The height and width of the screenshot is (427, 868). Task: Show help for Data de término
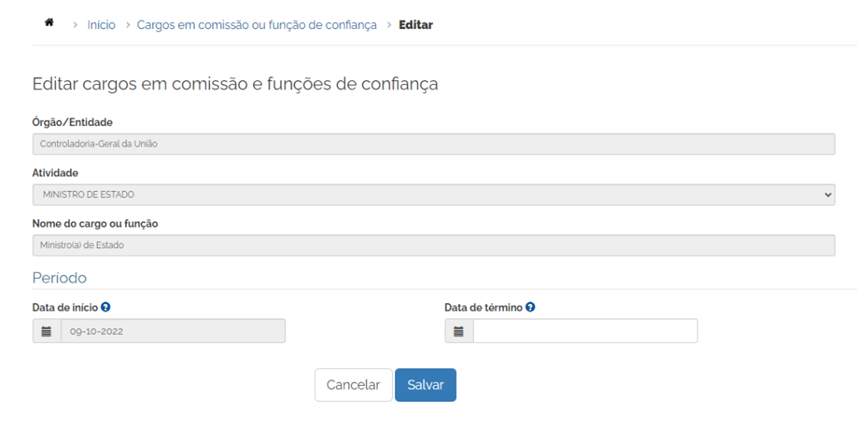click(530, 307)
